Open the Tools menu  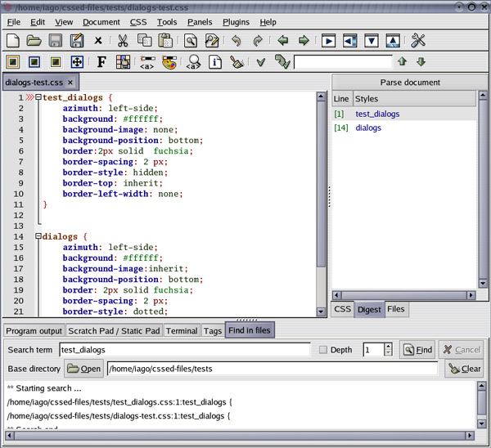(x=167, y=22)
